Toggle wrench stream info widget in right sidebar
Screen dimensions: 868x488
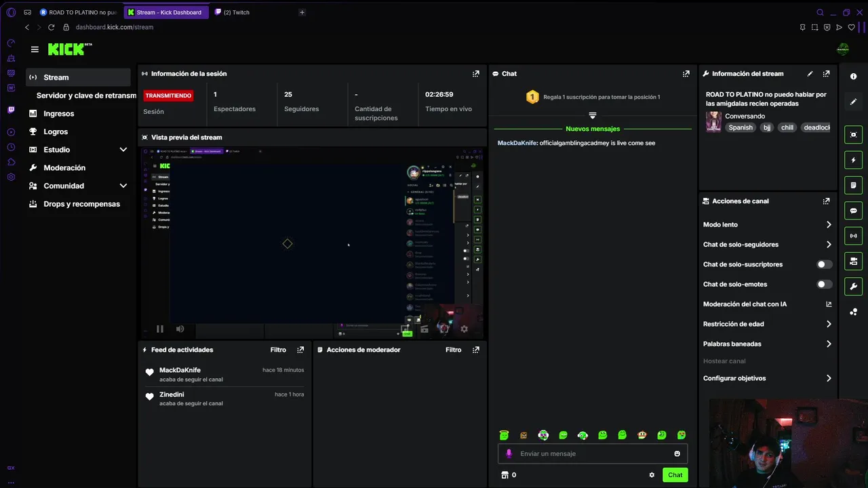[x=854, y=286]
